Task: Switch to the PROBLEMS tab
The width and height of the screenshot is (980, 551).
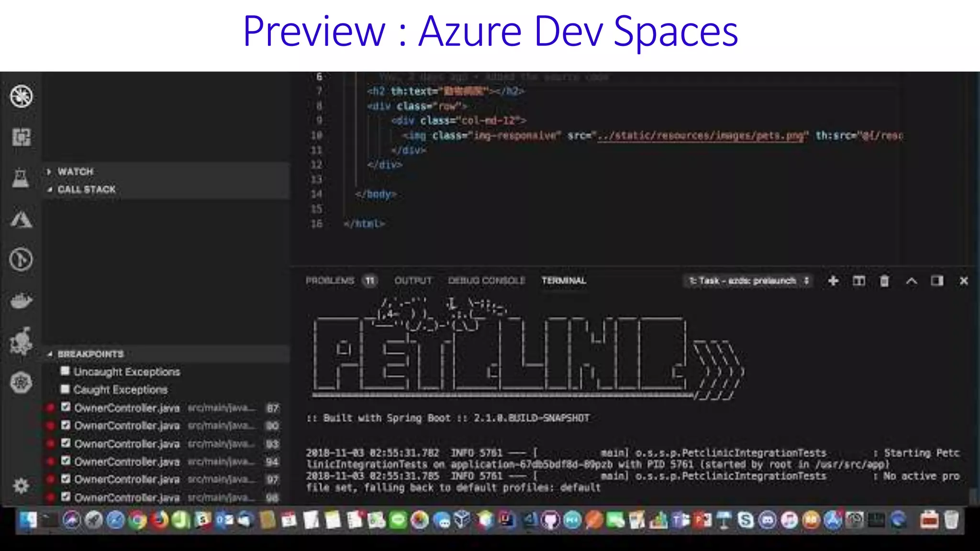Action: [x=330, y=281]
